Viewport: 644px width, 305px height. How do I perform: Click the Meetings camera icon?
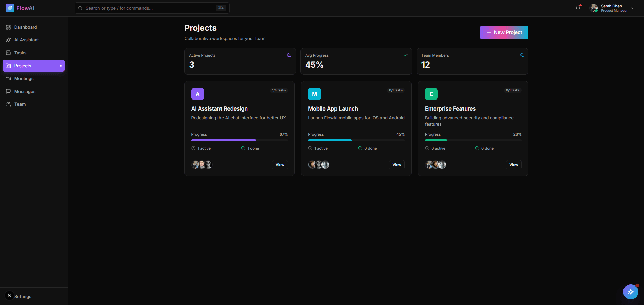[8, 78]
